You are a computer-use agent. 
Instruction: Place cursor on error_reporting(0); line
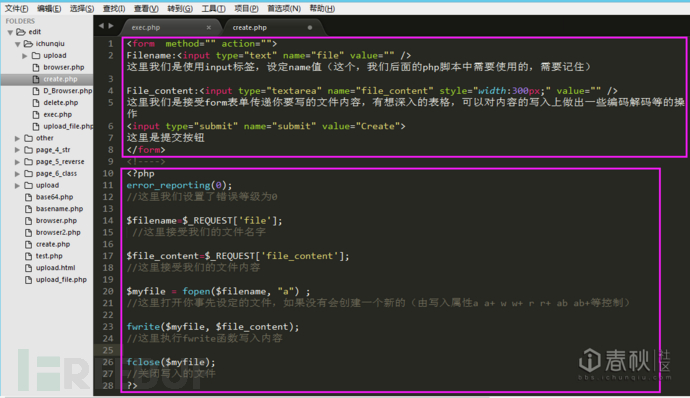point(179,185)
